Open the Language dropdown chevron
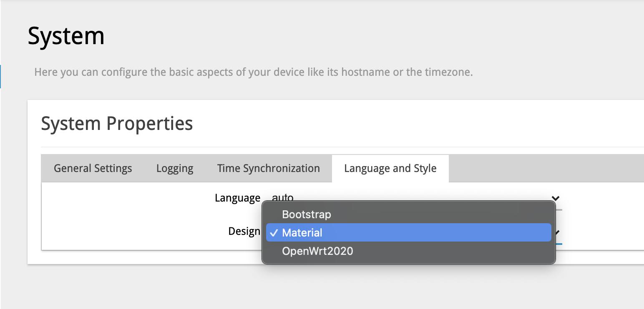The width and height of the screenshot is (644, 309). pos(555,199)
